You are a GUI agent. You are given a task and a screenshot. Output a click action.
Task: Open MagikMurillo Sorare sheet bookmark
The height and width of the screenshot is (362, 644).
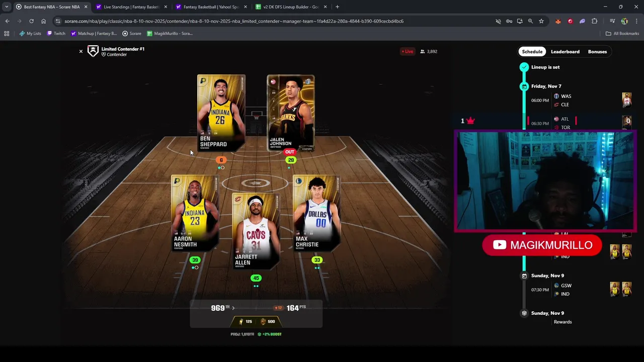pos(170,34)
